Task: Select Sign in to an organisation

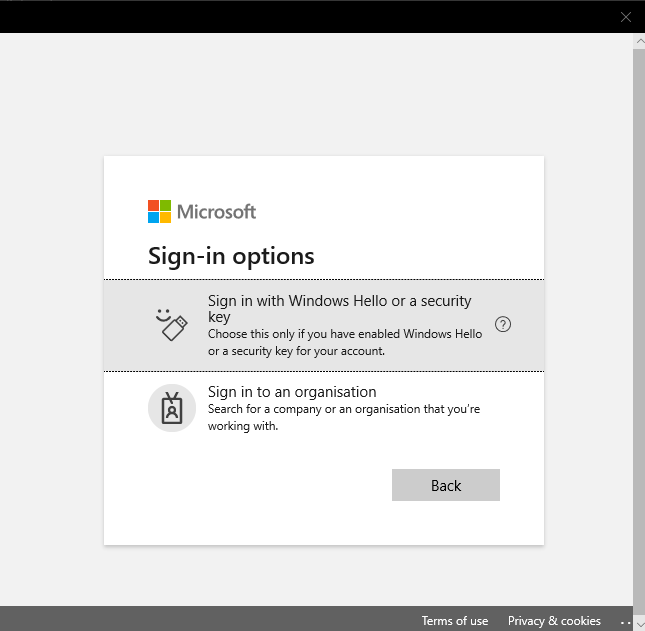Action: point(324,408)
